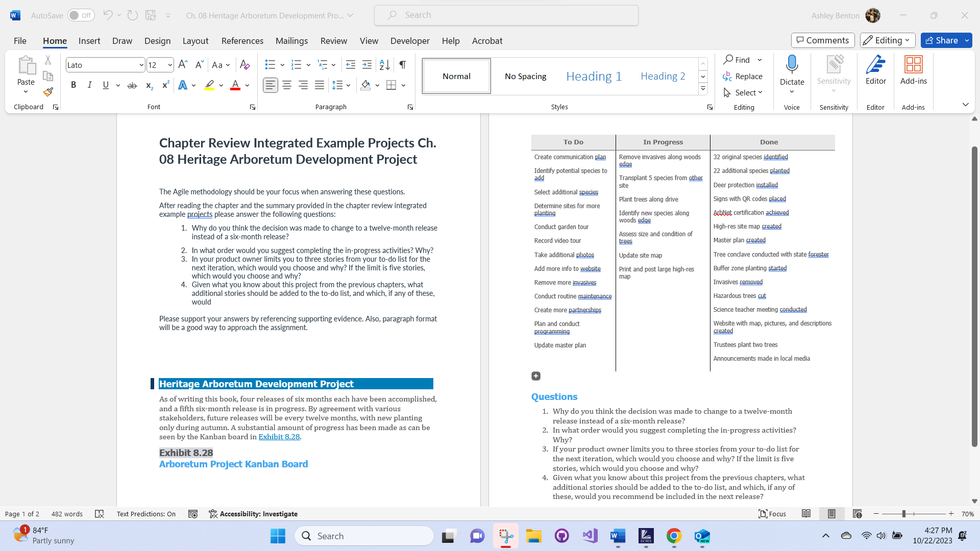980x551 pixels.
Task: Expand the line spacing options
Action: [349, 85]
